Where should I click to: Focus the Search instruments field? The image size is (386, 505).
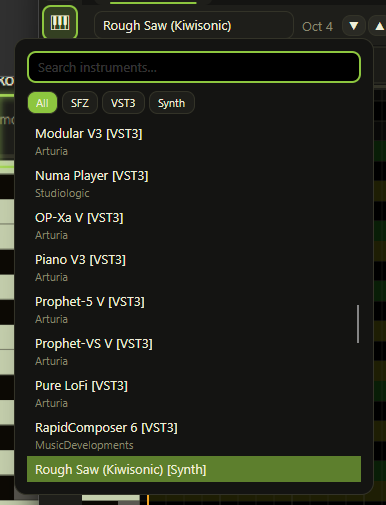[194, 67]
